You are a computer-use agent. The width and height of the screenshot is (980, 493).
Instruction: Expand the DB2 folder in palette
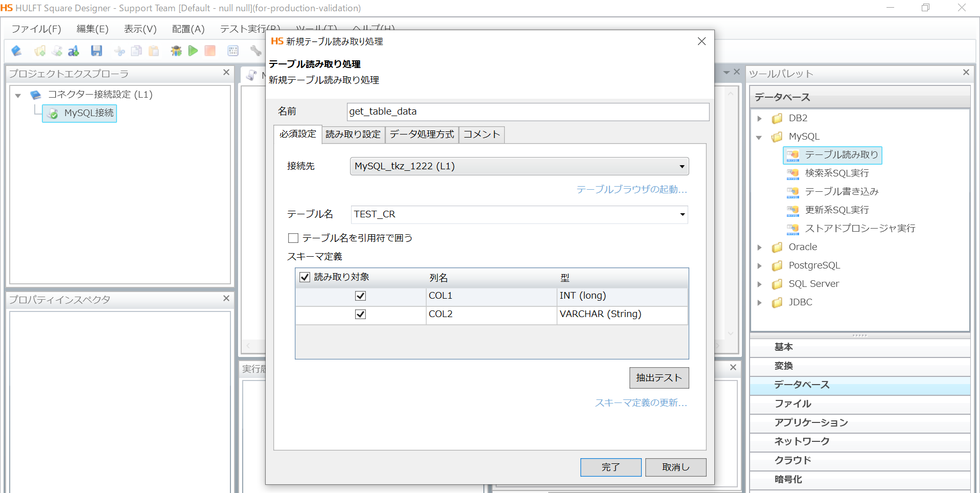(760, 119)
